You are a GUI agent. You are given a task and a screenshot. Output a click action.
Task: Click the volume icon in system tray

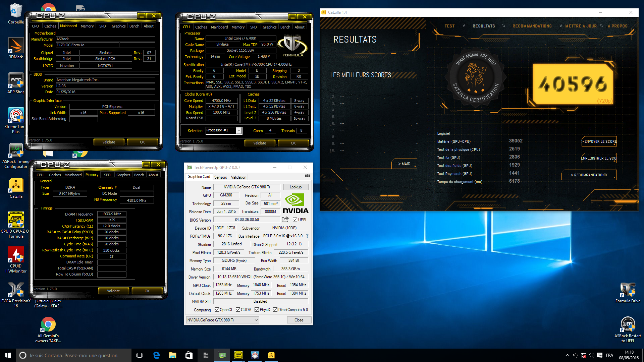(x=591, y=355)
